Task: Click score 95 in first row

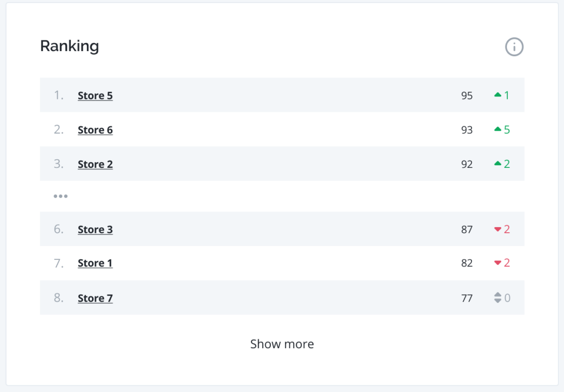Action: click(x=467, y=95)
